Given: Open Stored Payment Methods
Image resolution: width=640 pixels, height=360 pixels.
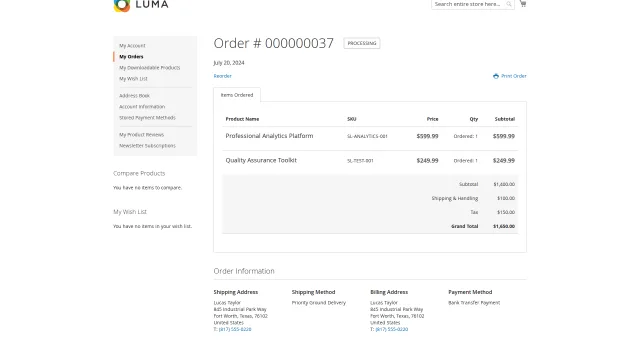Looking at the screenshot, I should [147, 118].
